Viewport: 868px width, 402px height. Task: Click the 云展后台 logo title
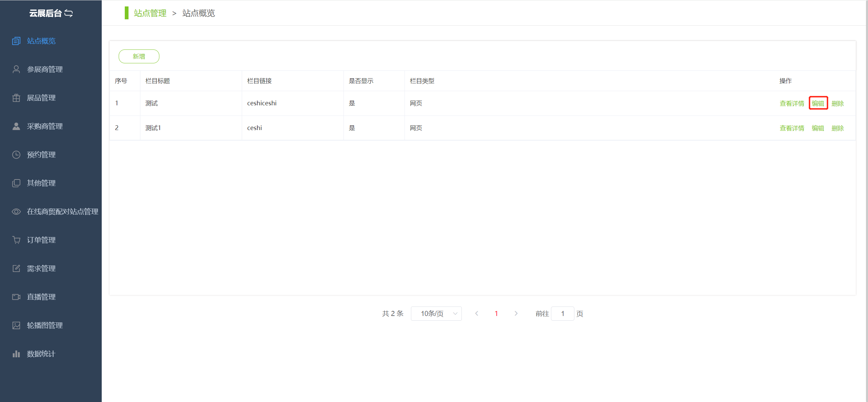pyautogui.click(x=45, y=13)
